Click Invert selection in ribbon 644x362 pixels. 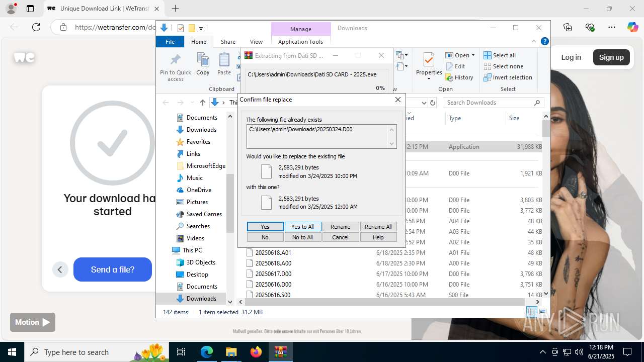[x=508, y=77]
